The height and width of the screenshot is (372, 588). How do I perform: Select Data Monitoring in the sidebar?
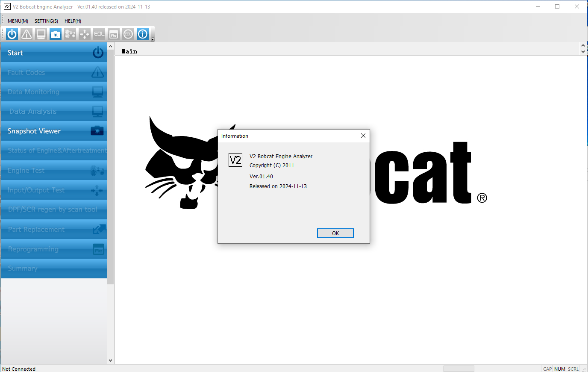[x=54, y=92]
